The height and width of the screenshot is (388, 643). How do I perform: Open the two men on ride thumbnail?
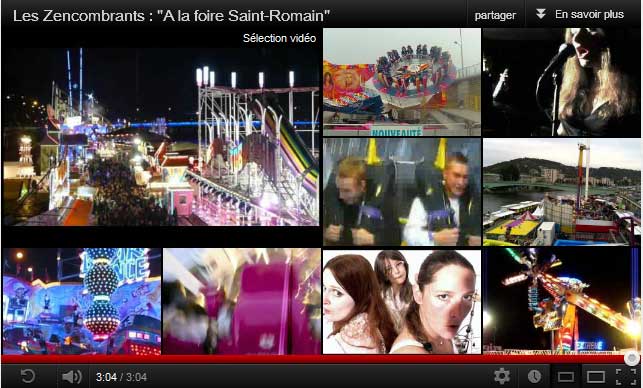point(402,192)
